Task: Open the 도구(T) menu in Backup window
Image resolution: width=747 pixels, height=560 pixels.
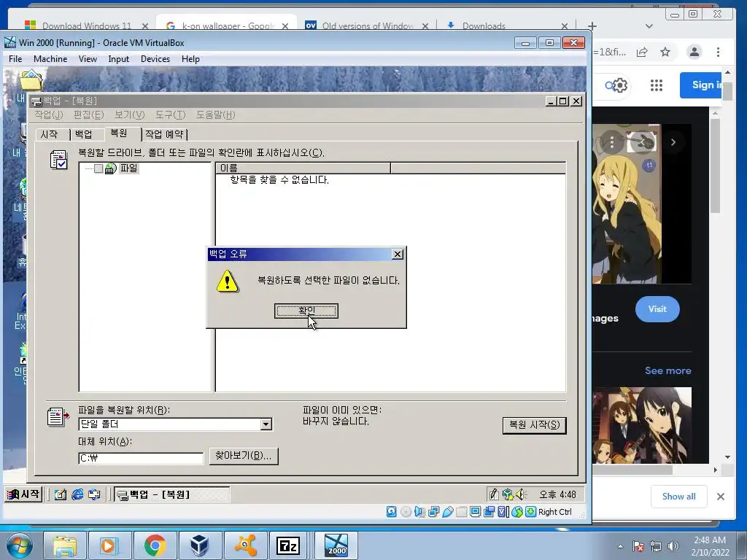Action: point(170,114)
